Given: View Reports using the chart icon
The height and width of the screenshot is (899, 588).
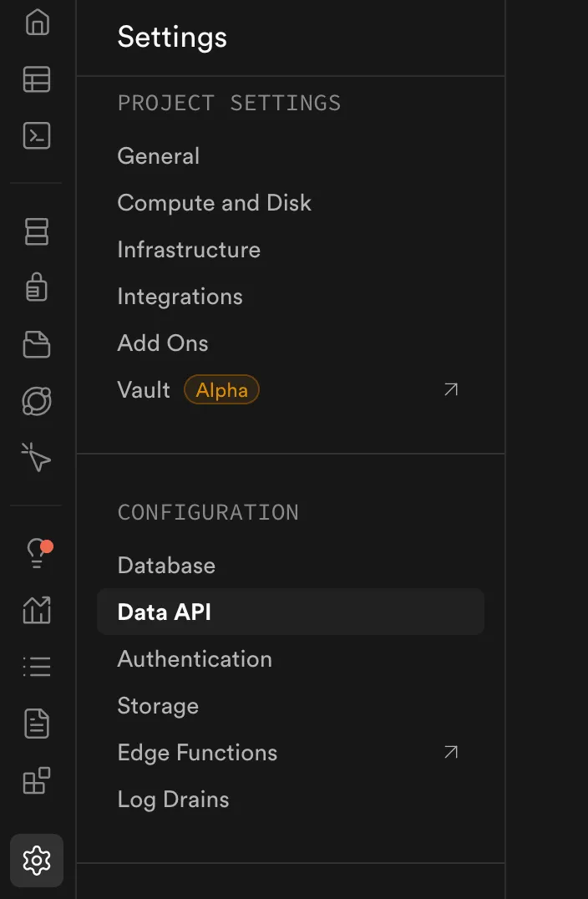Looking at the screenshot, I should click(36, 610).
